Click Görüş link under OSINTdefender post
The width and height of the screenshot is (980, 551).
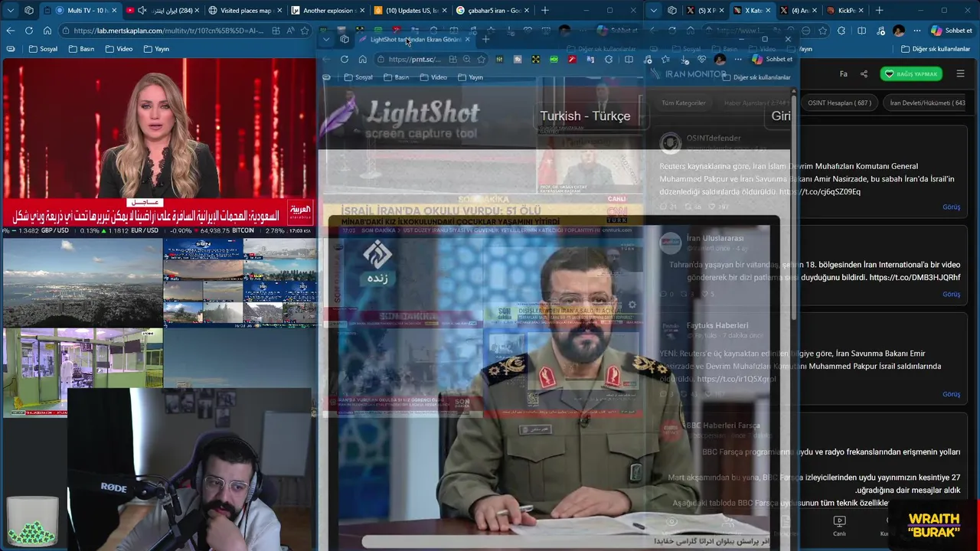(x=951, y=207)
